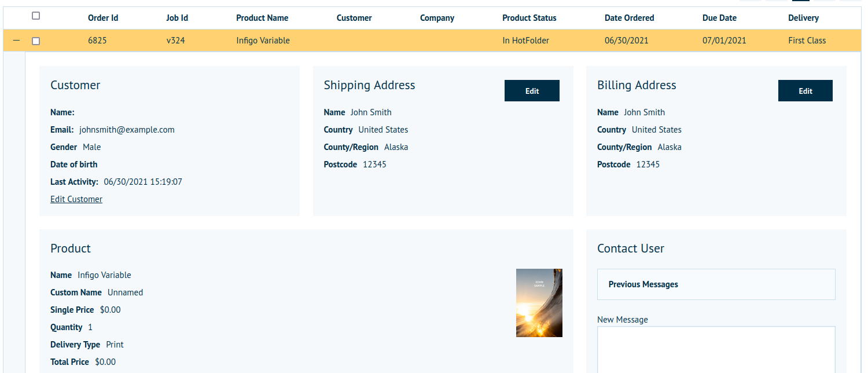Sort by the Order Id column
The height and width of the screenshot is (373, 868).
[103, 18]
